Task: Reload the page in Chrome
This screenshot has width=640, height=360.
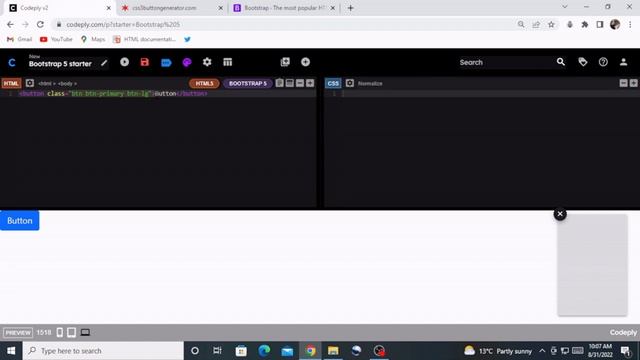Action: (x=40, y=24)
